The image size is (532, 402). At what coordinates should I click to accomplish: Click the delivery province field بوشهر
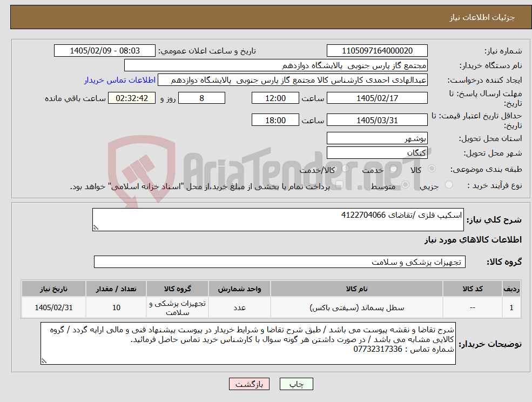pos(377,138)
